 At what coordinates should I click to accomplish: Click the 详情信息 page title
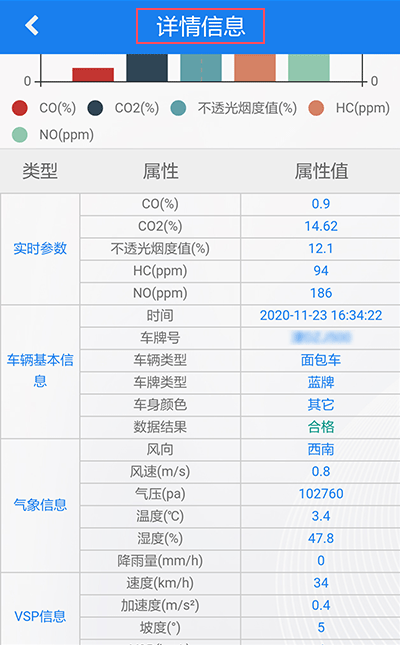(200, 26)
